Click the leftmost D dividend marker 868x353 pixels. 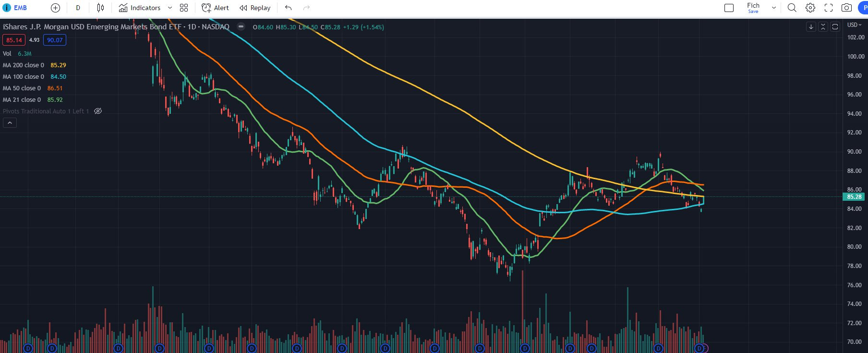28,348
